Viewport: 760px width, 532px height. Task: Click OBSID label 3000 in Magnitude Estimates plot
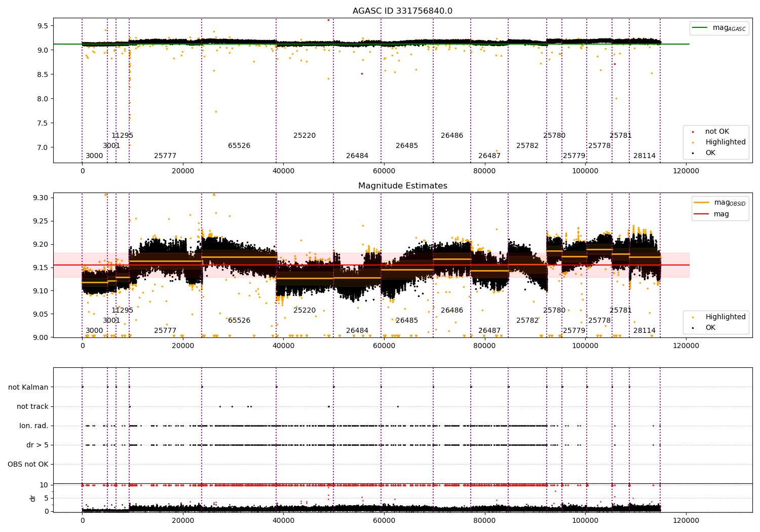94,331
